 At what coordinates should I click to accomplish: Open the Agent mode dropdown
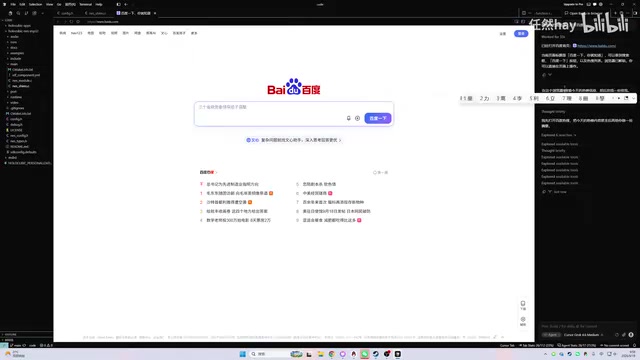pyautogui.click(x=551, y=335)
